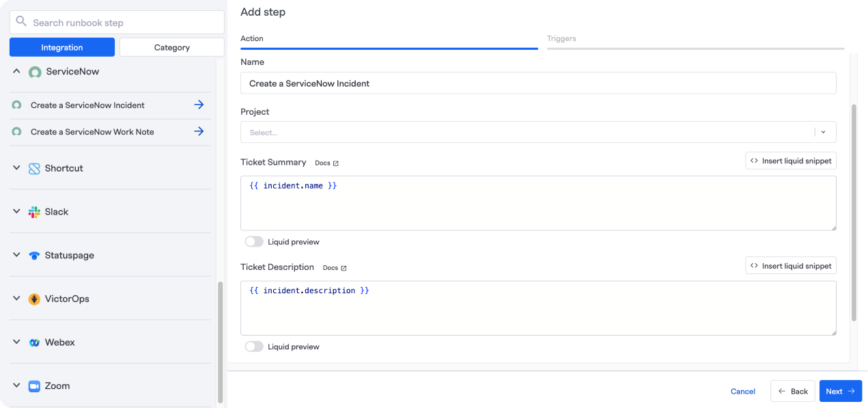Screen dimensions: 868x408
Task: Click the Webex logo icon
Action: click(34, 342)
